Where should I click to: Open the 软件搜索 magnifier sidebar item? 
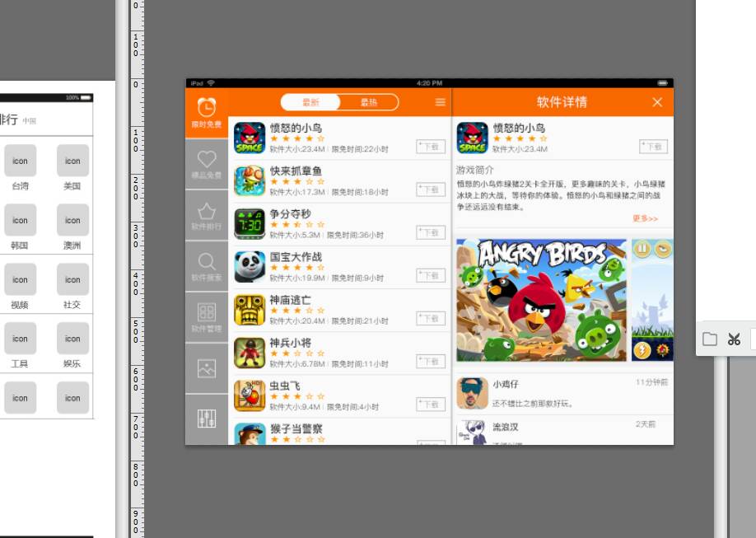[x=207, y=267]
